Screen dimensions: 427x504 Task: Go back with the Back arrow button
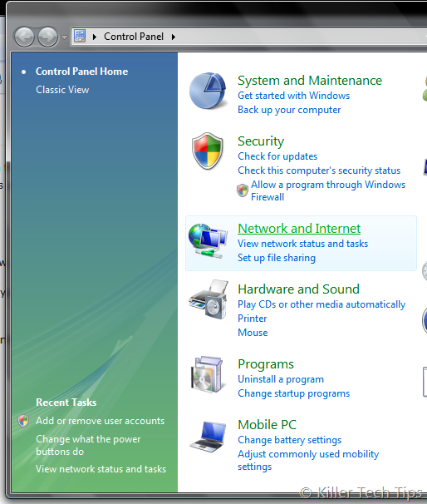(24, 37)
